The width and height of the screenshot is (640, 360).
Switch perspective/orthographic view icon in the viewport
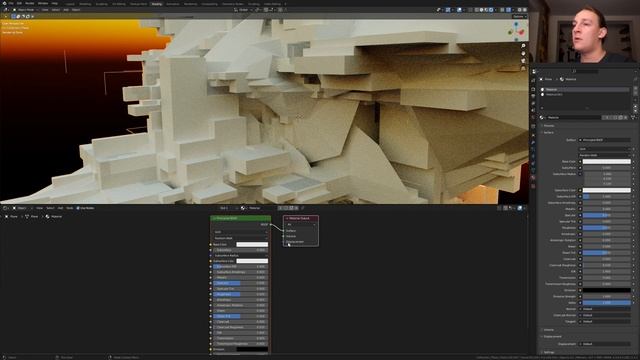point(523,68)
